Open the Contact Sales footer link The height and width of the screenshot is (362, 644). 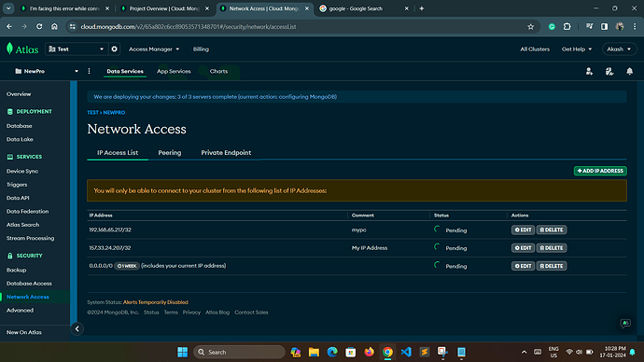[x=251, y=313]
